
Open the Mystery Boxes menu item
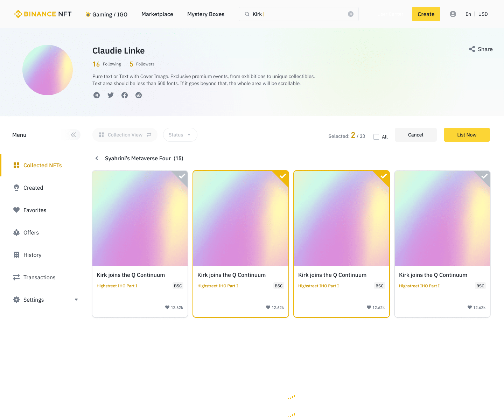pos(206,14)
